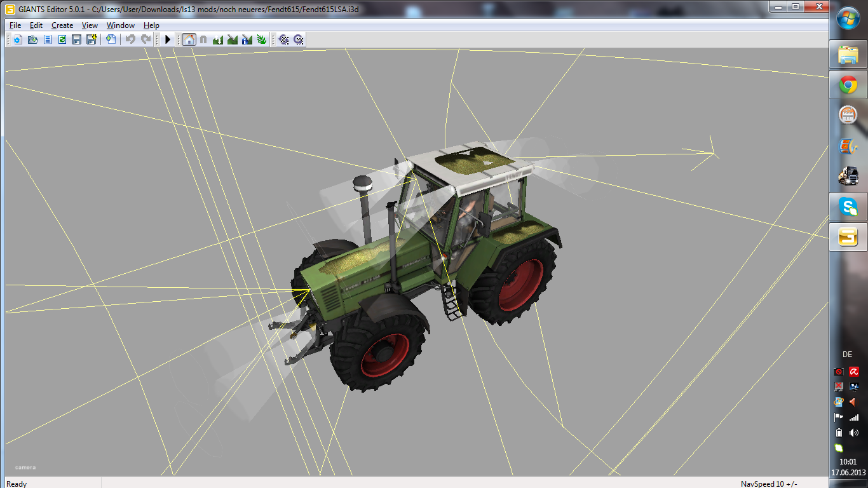Select the foliage paint tool
The width and height of the screenshot is (868, 488).
(262, 39)
